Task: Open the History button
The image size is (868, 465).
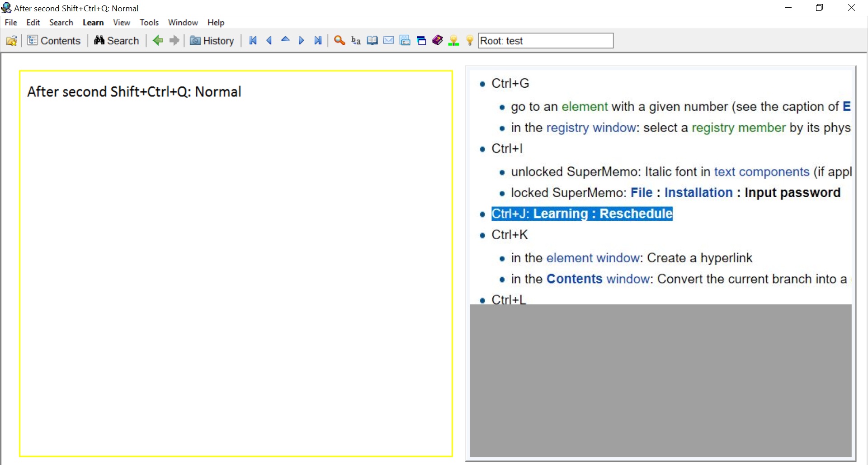Action: click(212, 41)
